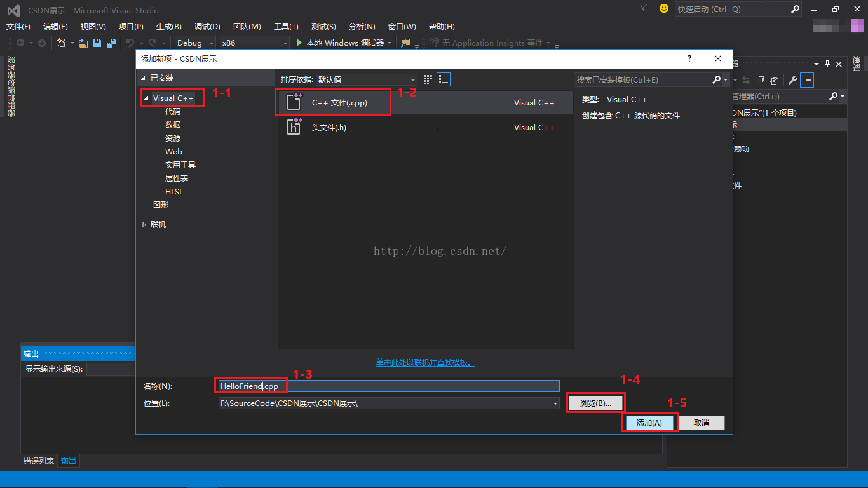Open the x86 platform dropdown
Screen dimensions: 868x488
(x=254, y=43)
